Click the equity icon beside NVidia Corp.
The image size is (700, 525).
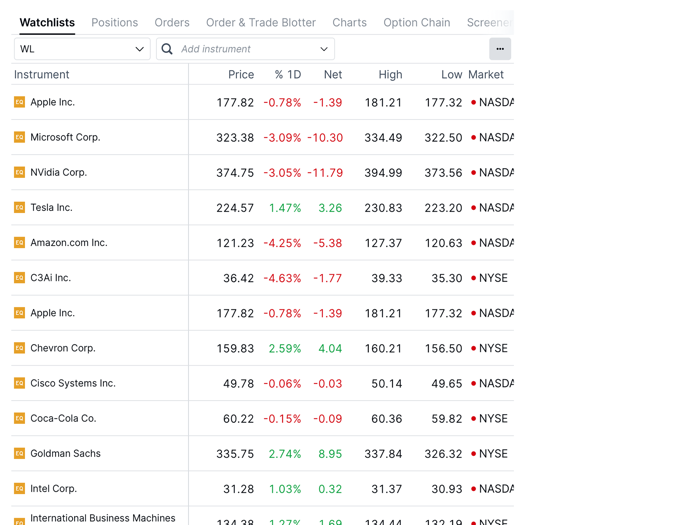pos(19,172)
